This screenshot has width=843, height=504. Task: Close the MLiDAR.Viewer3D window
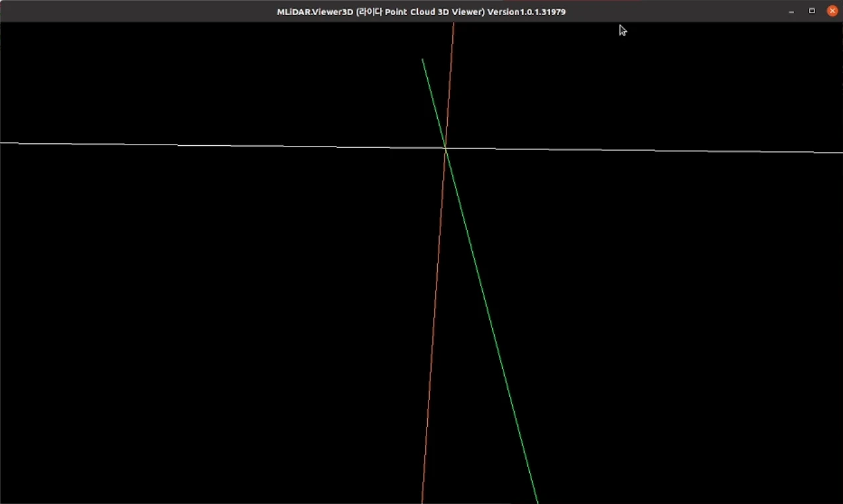pyautogui.click(x=832, y=11)
